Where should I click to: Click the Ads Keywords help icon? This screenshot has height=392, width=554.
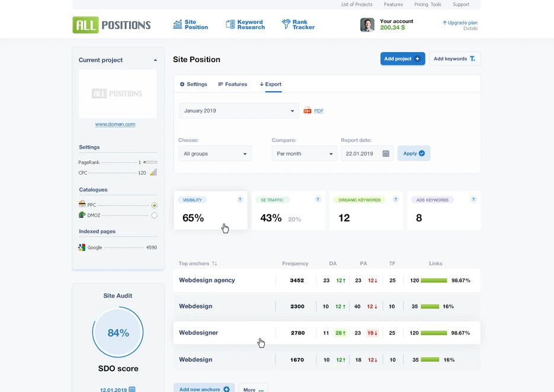pos(473,200)
